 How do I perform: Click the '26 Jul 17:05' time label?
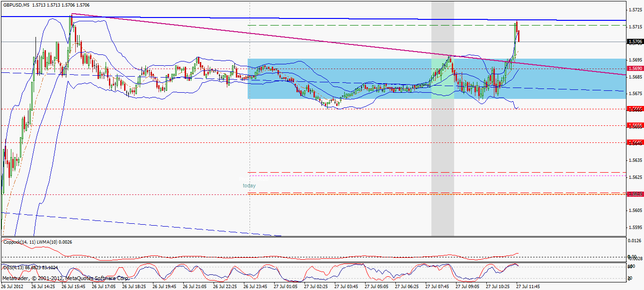(x=103, y=287)
